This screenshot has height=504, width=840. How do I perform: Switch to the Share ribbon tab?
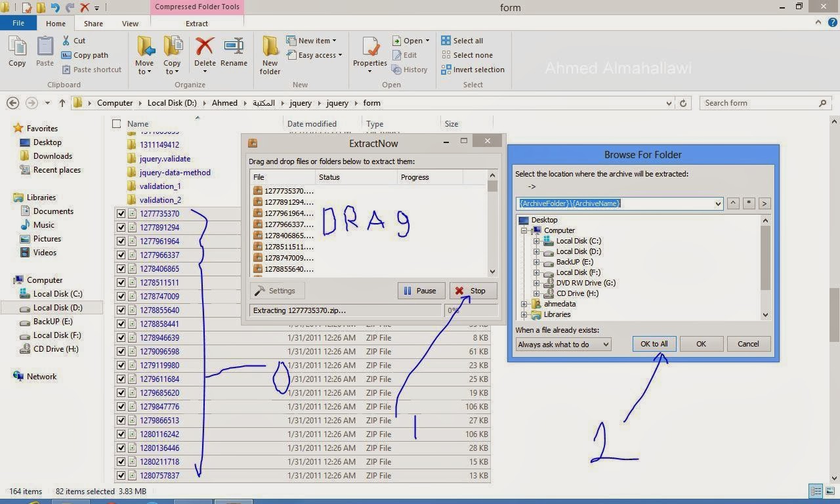pos(93,24)
